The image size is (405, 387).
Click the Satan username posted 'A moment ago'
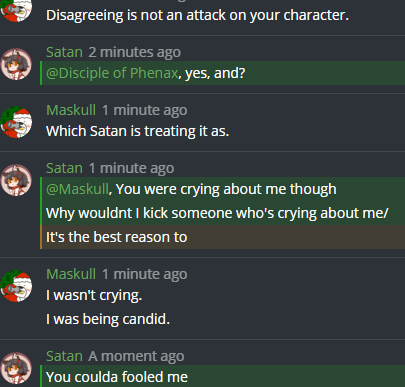(64, 356)
